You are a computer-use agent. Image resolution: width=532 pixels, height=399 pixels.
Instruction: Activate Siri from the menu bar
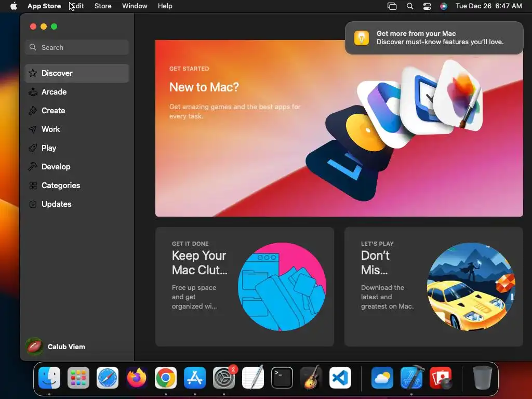click(x=444, y=6)
